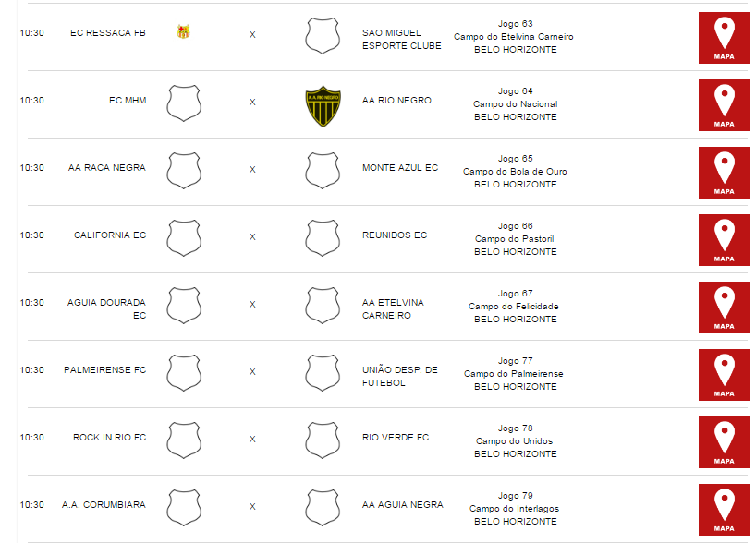Click the AA Rio Negro shield logo
The image size is (756, 543).
point(323,106)
